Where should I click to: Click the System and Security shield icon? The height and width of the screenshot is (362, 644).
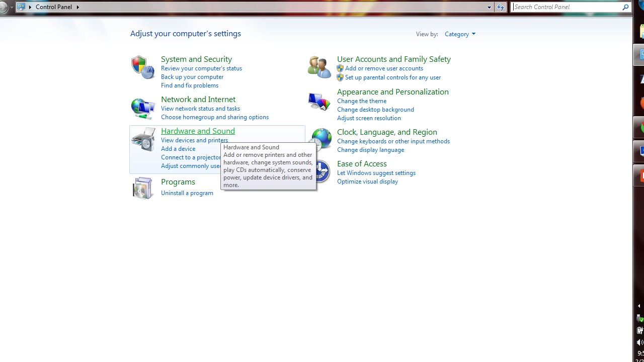(142, 67)
